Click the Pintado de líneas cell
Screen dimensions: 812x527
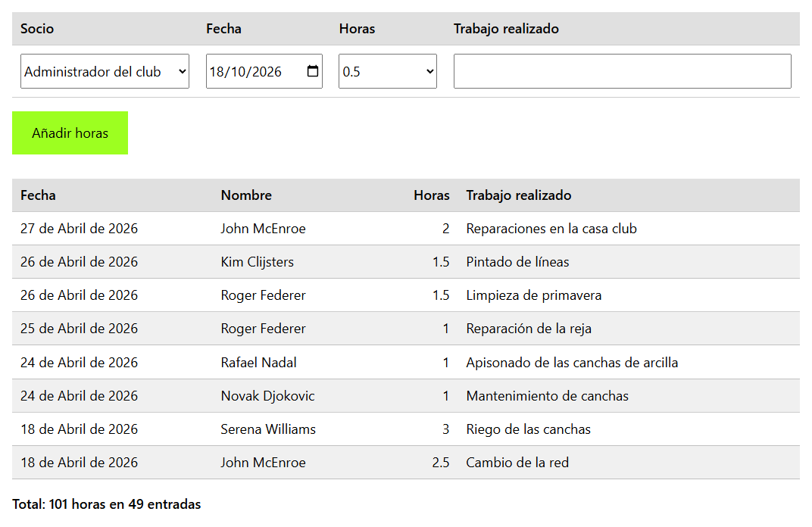(517, 262)
